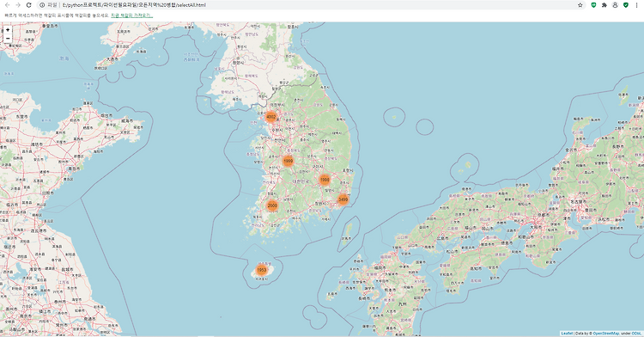The height and width of the screenshot is (337, 644).
Task: Focus the selectAll.html address bar
Action: [313, 5]
